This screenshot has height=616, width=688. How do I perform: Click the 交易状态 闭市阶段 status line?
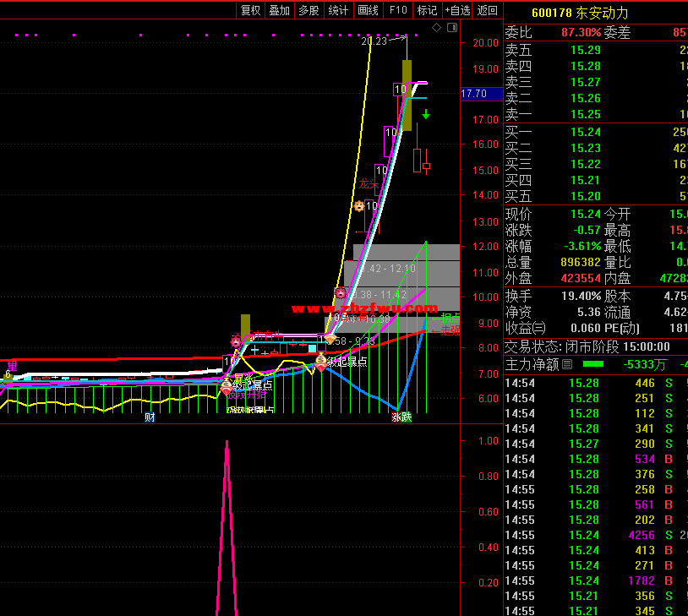click(587, 347)
